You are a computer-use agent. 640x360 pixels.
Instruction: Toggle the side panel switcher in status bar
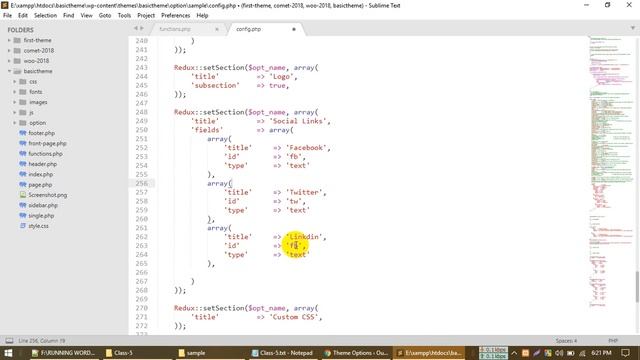[x=9, y=340]
